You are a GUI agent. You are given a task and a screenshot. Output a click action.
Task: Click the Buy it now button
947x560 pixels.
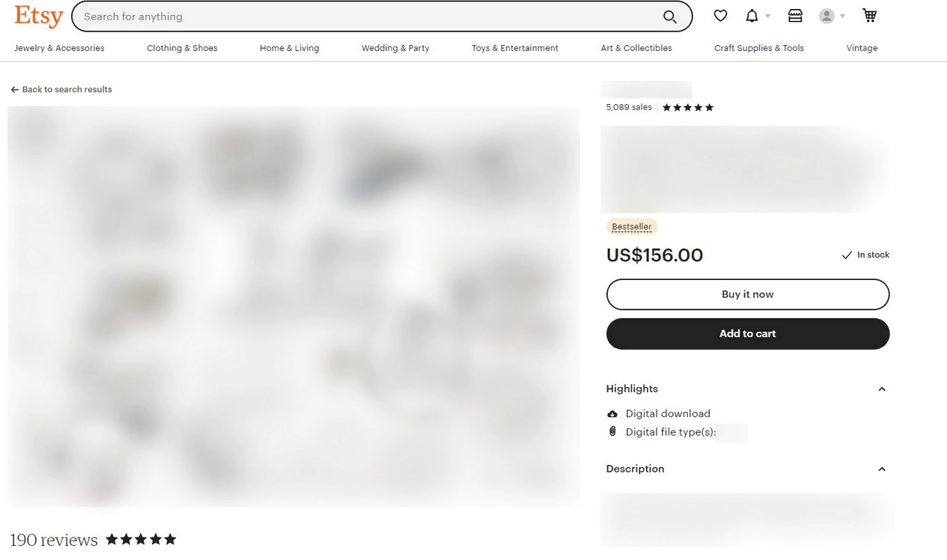(x=748, y=294)
